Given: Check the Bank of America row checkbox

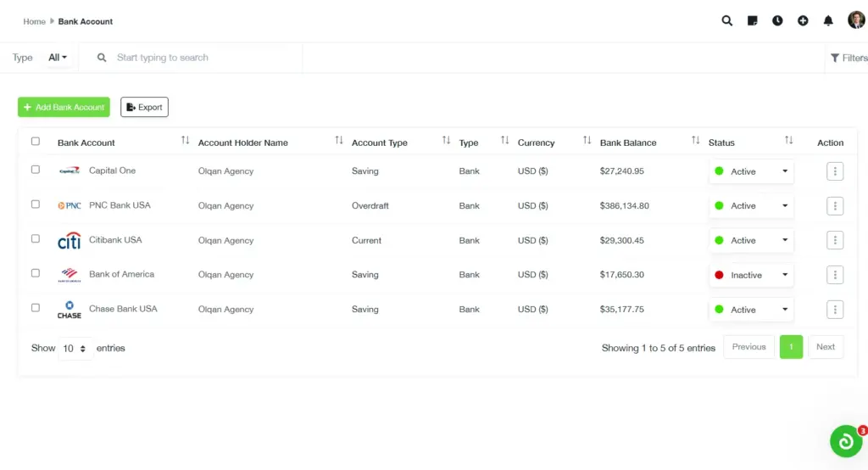Looking at the screenshot, I should coord(36,273).
